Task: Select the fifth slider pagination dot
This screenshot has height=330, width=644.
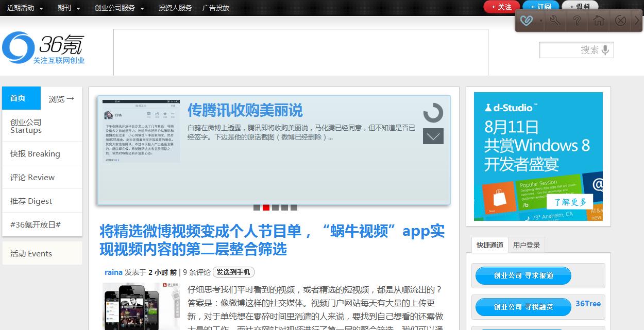Action: pos(294,207)
